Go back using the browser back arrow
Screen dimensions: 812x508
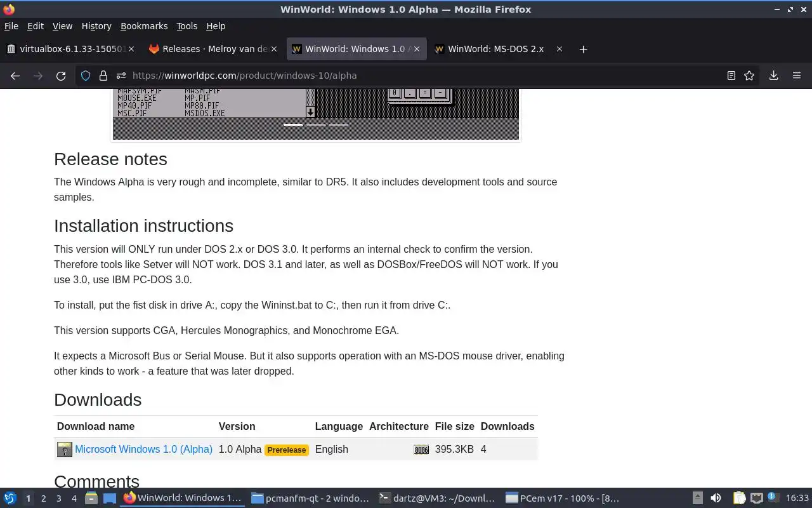[x=15, y=76]
